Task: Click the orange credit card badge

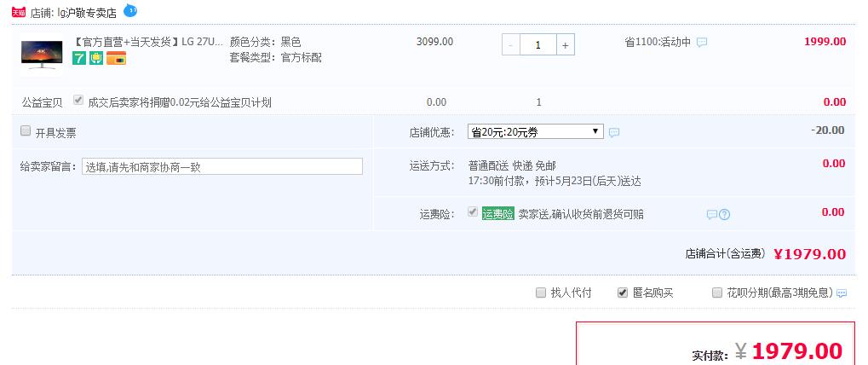Action: click(116, 58)
